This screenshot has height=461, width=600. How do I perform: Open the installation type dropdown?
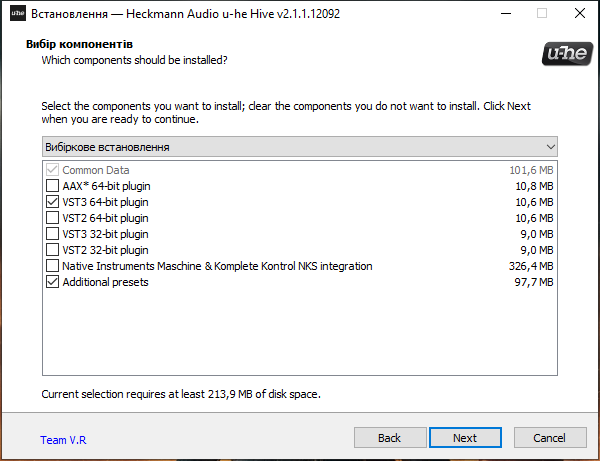[300, 147]
